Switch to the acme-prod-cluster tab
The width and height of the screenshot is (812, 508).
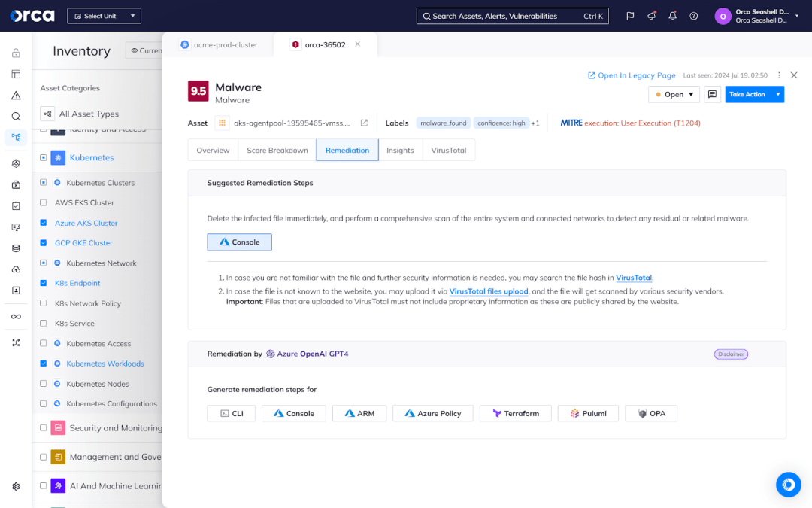(219, 44)
